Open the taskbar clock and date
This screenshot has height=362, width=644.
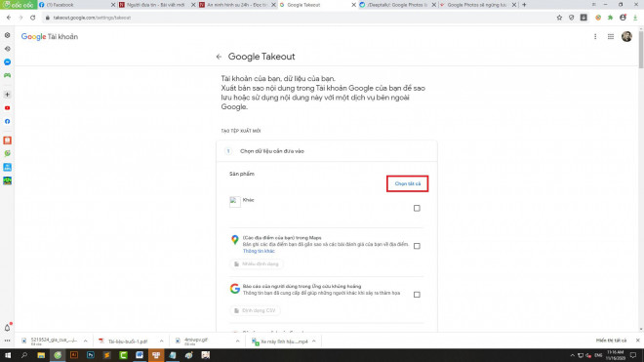coord(615,355)
